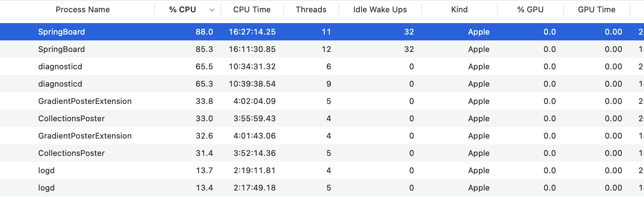Viewport: 644px width, 197px height.
Task: Click the 16:27:14.25 CPU Time cell
Action: pyautogui.click(x=252, y=32)
